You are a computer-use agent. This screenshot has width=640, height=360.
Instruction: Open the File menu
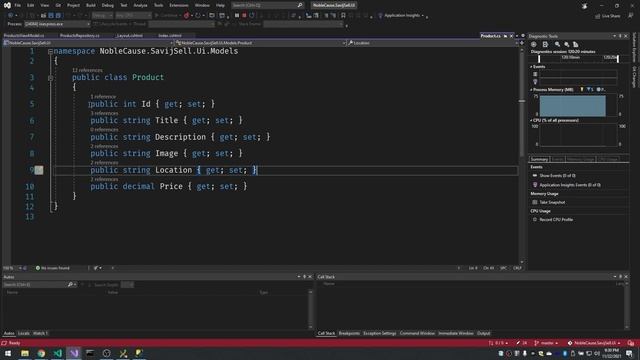18,5
